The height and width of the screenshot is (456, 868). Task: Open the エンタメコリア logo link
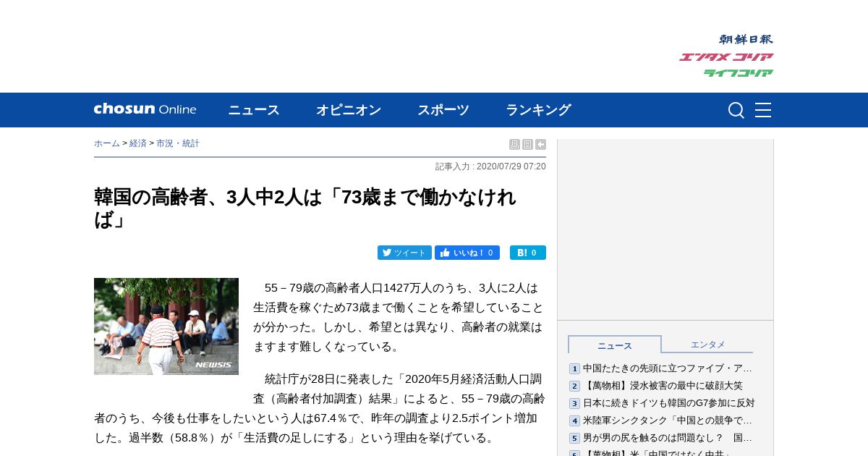point(726,56)
